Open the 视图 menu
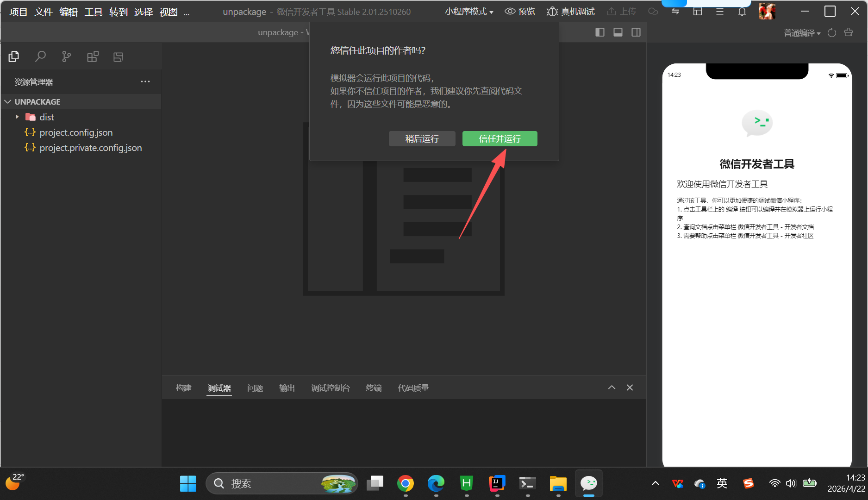Screen dimensions: 868x500 coord(169,12)
